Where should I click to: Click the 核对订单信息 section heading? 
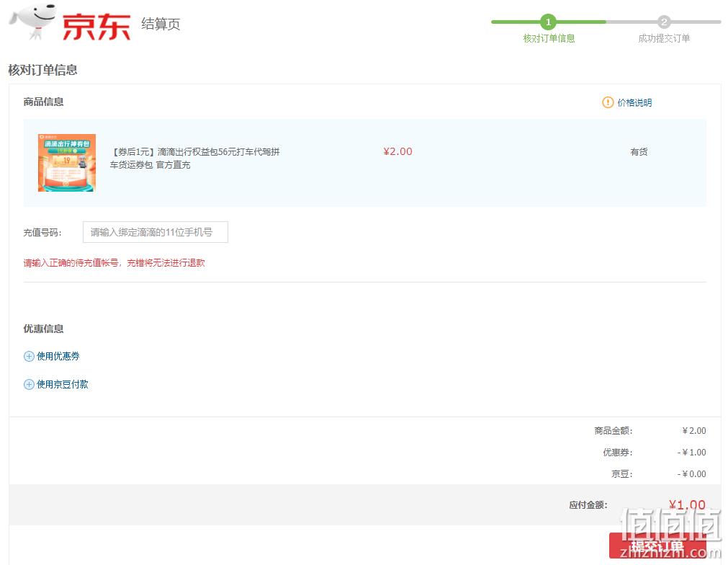[42, 70]
